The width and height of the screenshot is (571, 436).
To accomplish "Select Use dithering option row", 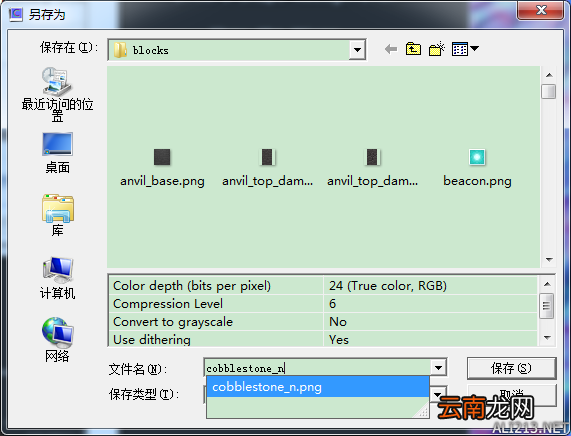I will click(323, 339).
